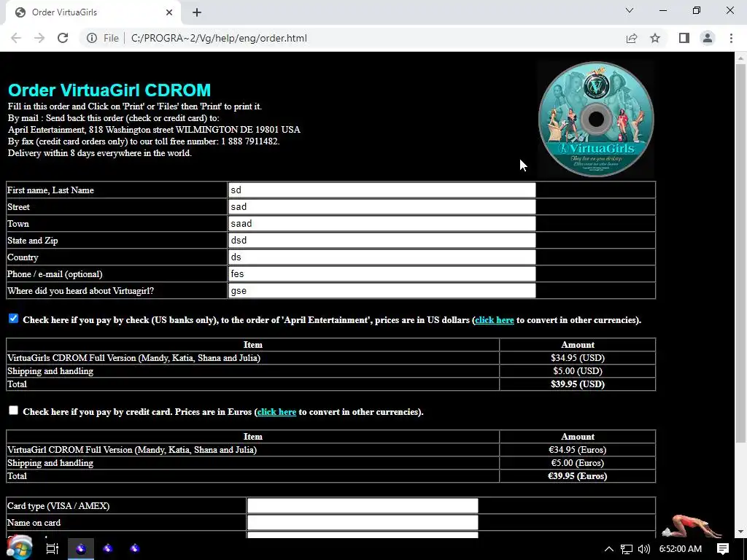Screen dimensions: 747x560
Task: Open currency converter link in credit card section
Action: (x=276, y=412)
